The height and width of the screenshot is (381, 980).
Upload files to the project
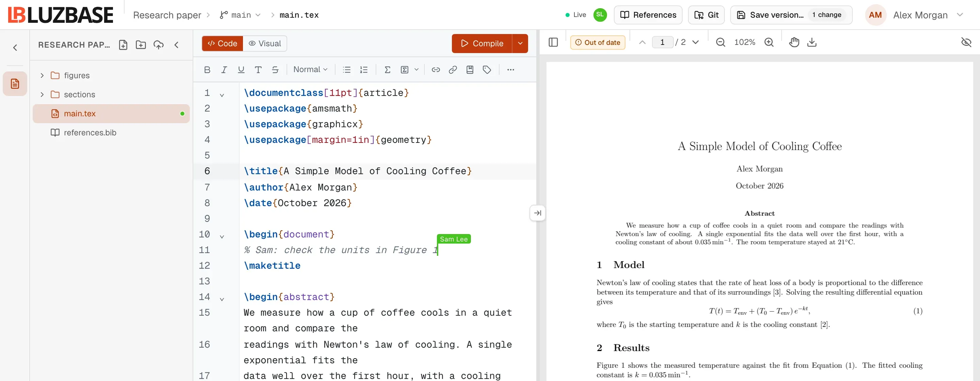(x=158, y=45)
